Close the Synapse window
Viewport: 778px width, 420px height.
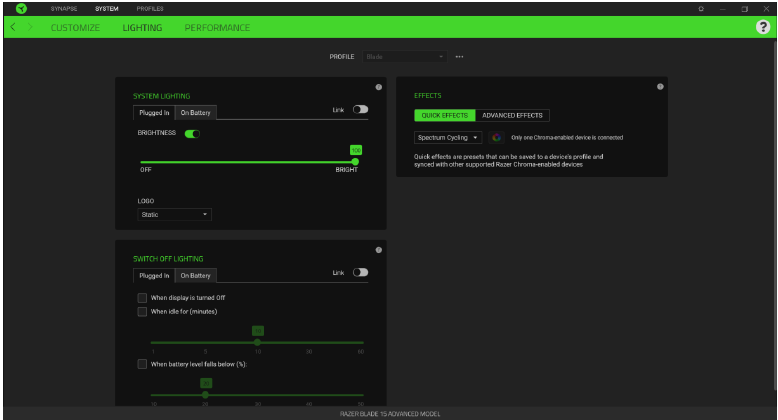click(x=766, y=9)
